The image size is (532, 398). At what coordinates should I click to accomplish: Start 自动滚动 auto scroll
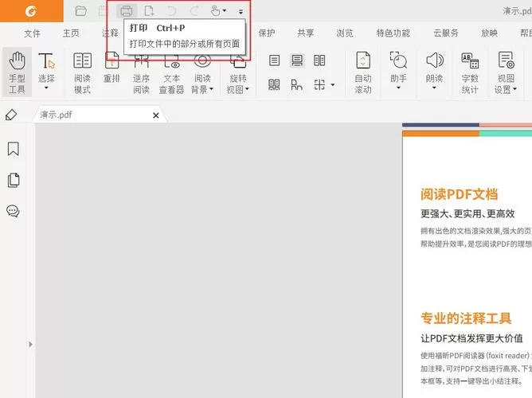[x=363, y=72]
